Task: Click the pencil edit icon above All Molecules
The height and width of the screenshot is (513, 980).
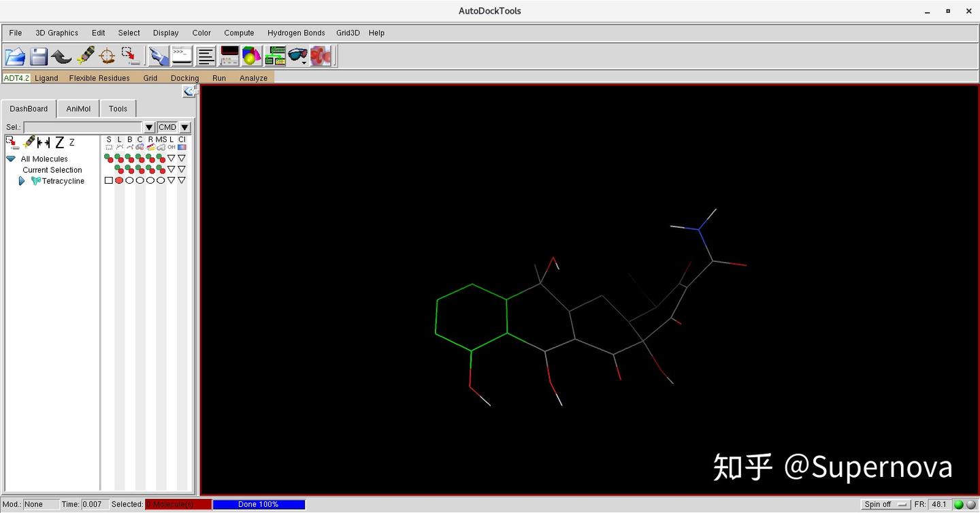Action: click(29, 142)
